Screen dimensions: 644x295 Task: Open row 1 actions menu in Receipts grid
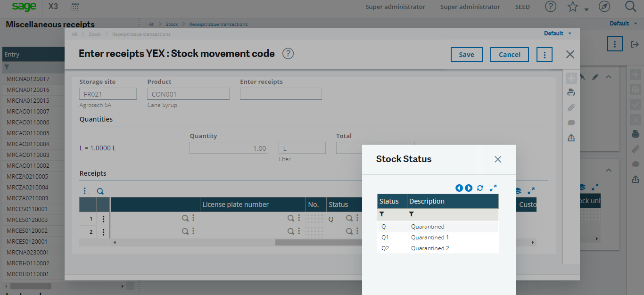click(x=103, y=218)
